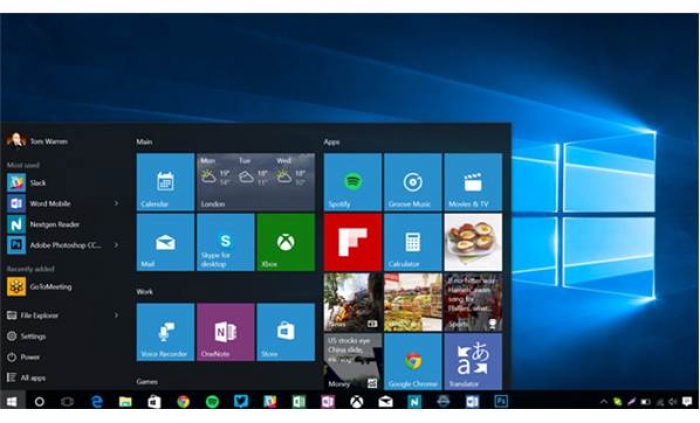Launch Skype for desktop tile
The height and width of the screenshot is (423, 700).
click(225, 242)
